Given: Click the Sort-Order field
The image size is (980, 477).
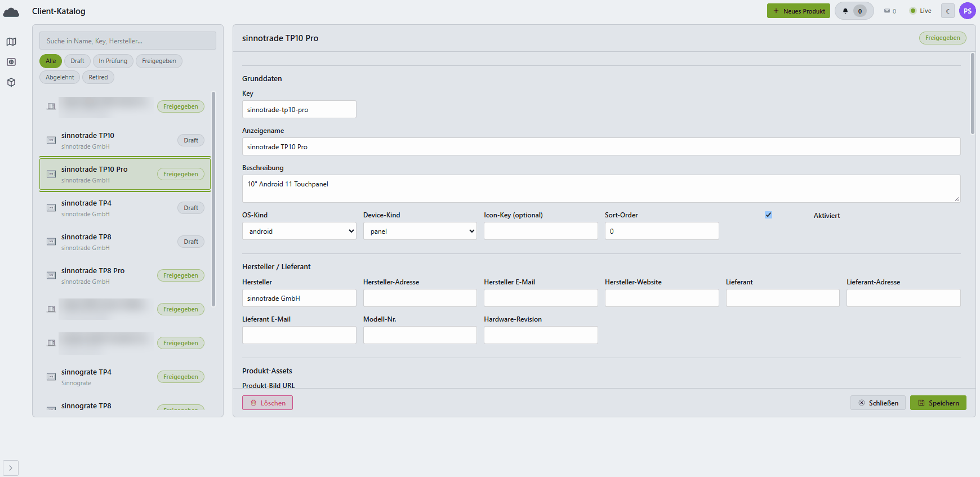Looking at the screenshot, I should coord(662,231).
